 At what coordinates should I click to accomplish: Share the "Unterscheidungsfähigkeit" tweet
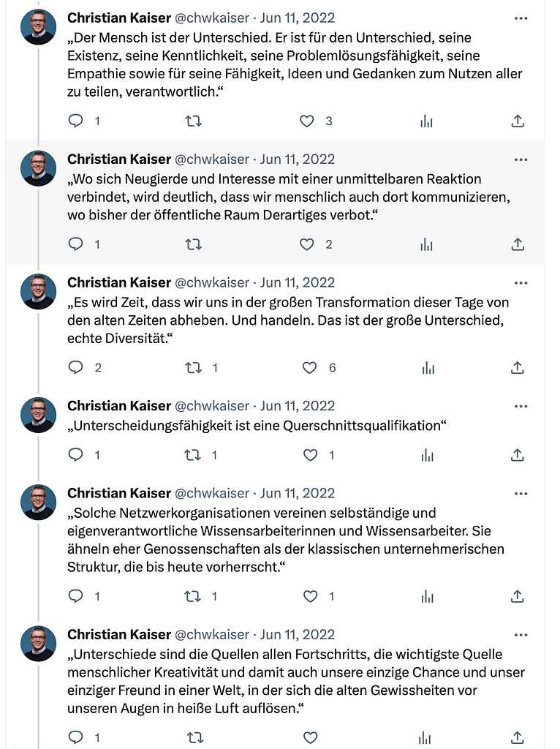click(x=518, y=455)
